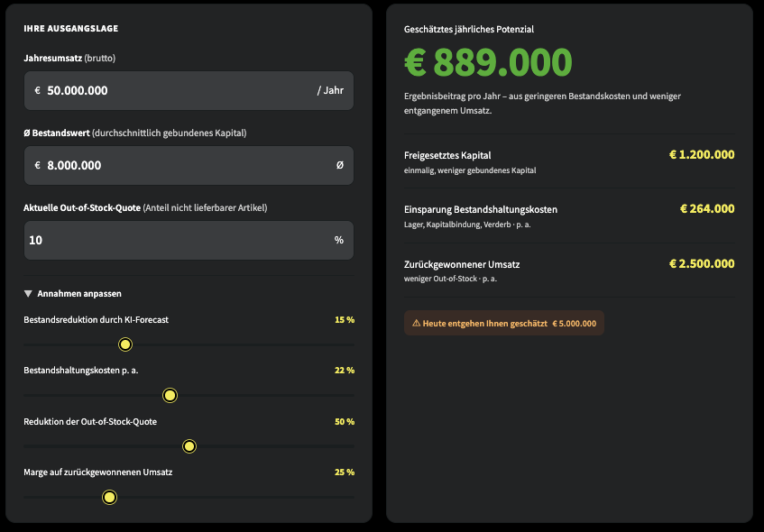Click the euro symbol in the Bestandswert field

click(38, 166)
